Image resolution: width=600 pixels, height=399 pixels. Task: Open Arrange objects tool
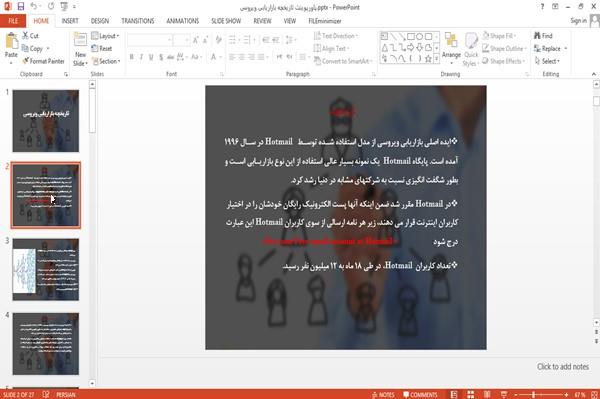[451, 48]
